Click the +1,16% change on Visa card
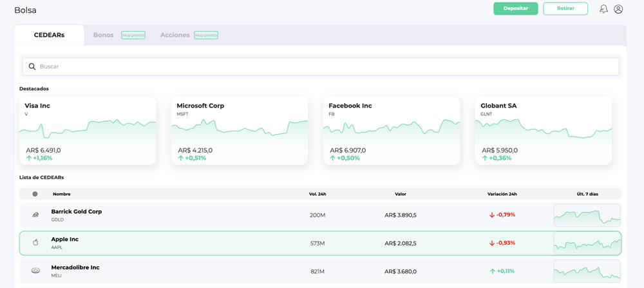 tap(43, 158)
